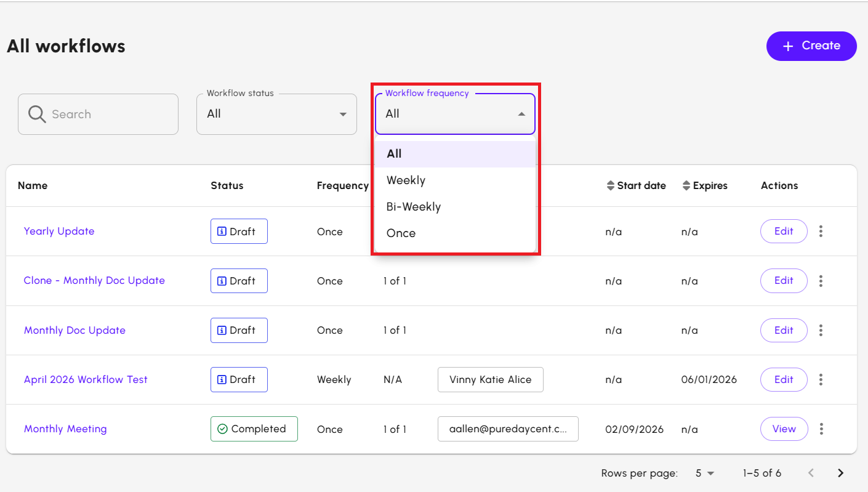
Task: Open kebab menu for Monthly Meeting row
Action: coord(821,429)
